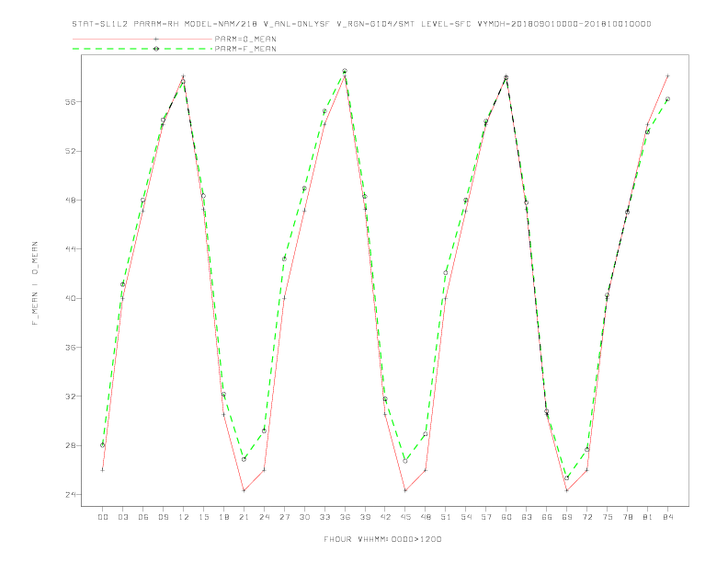Click the x-axis tick label 84
The image size is (728, 563).
(667, 517)
